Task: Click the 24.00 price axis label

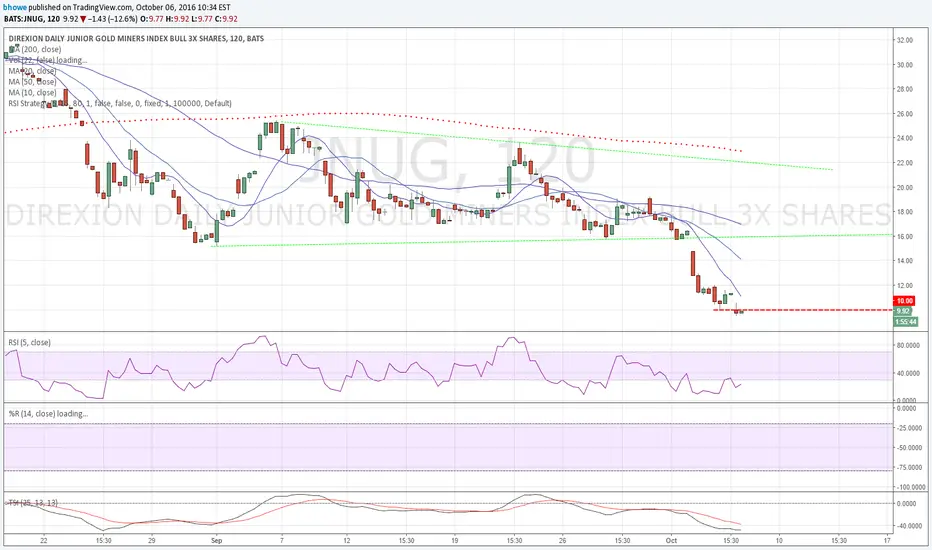Action: [x=905, y=139]
